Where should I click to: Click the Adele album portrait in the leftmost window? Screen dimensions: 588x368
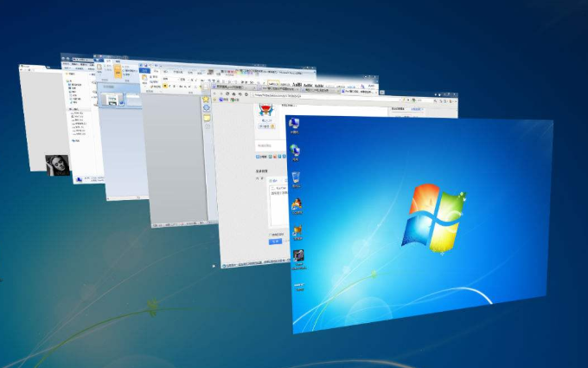[x=57, y=165]
